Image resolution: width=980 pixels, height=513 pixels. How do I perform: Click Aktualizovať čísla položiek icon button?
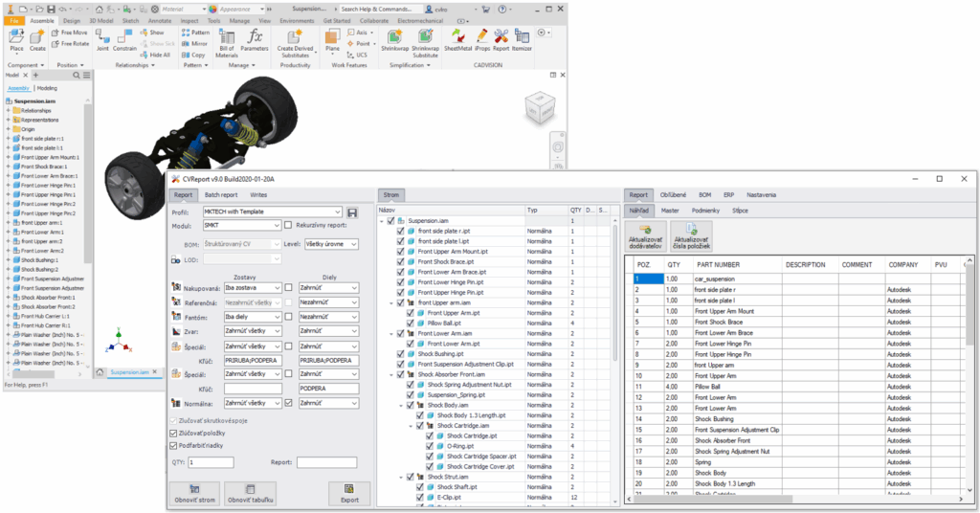(691, 236)
